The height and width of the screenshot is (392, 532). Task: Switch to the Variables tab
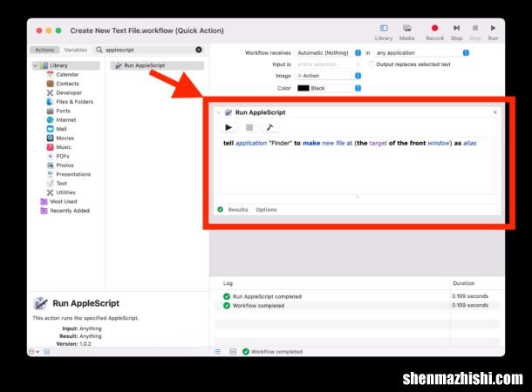(x=76, y=50)
